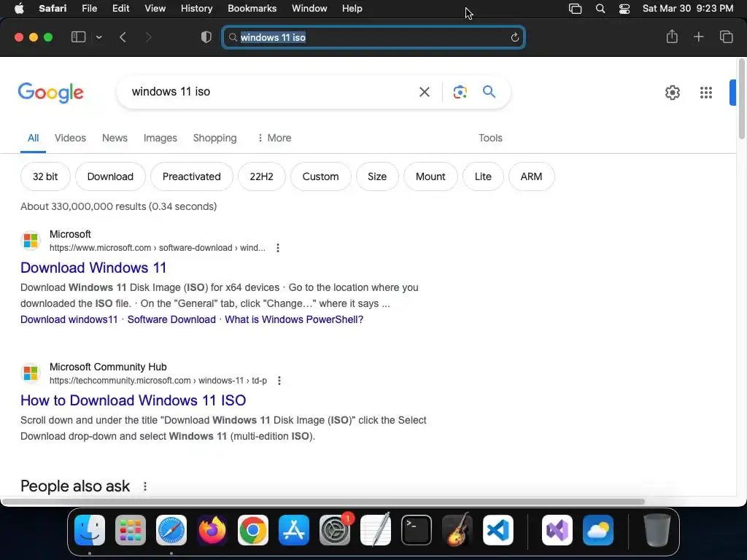Viewport: 747px width, 560px height.
Task: Clear the Google search box
Action: [424, 91]
